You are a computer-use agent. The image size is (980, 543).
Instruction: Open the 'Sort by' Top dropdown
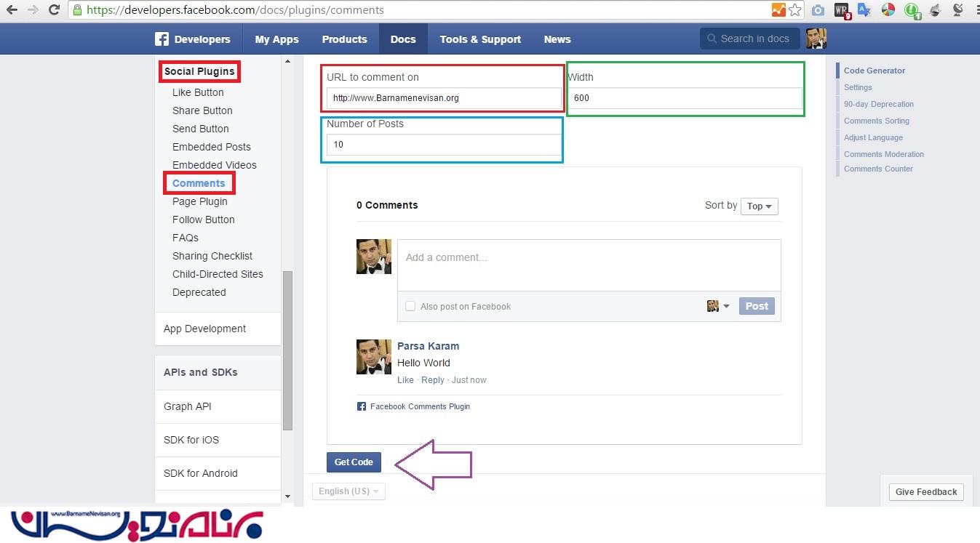pos(760,206)
